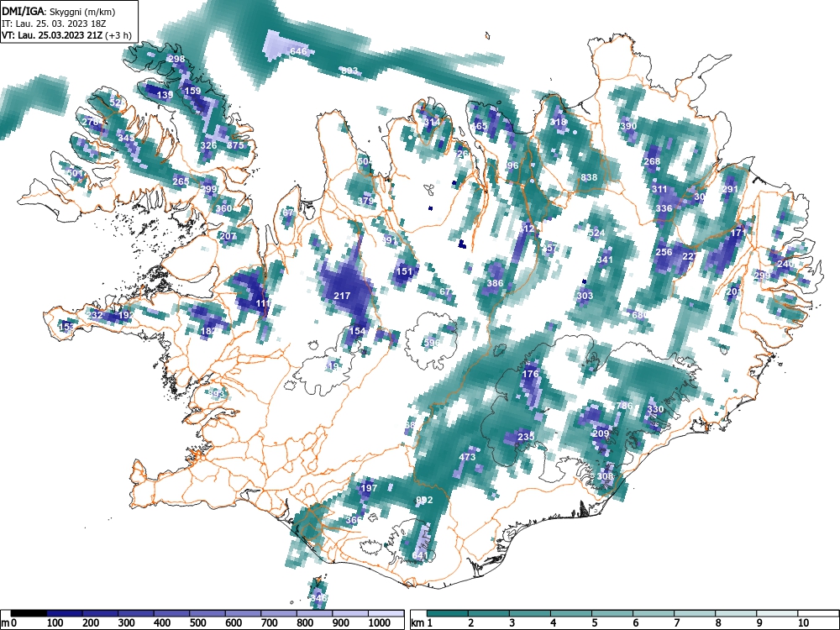Select the 465 value on the map

click(480, 127)
